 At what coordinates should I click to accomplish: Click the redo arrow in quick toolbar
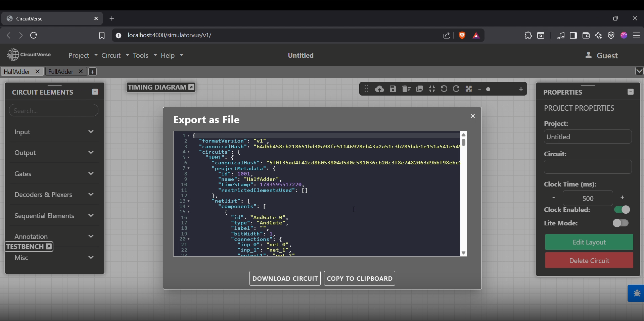pyautogui.click(x=457, y=89)
